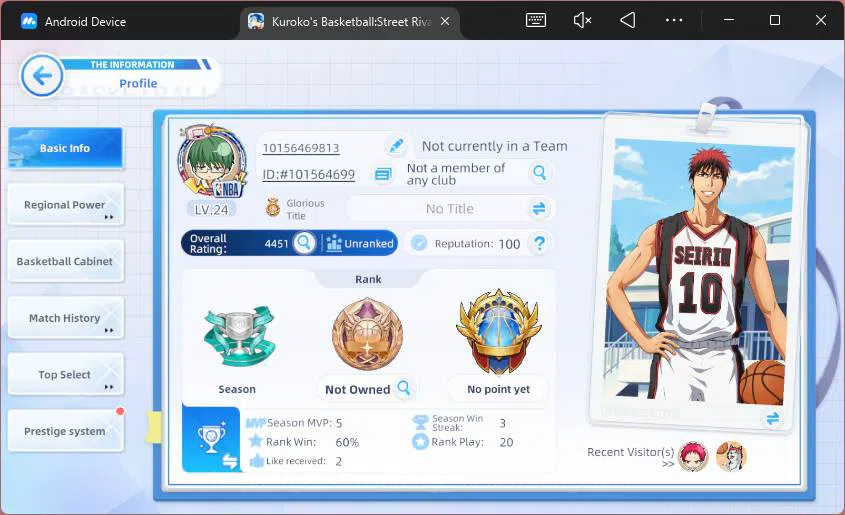The height and width of the screenshot is (515, 845).
Task: Click the Season MVP: 5 stat
Action: pos(294,423)
